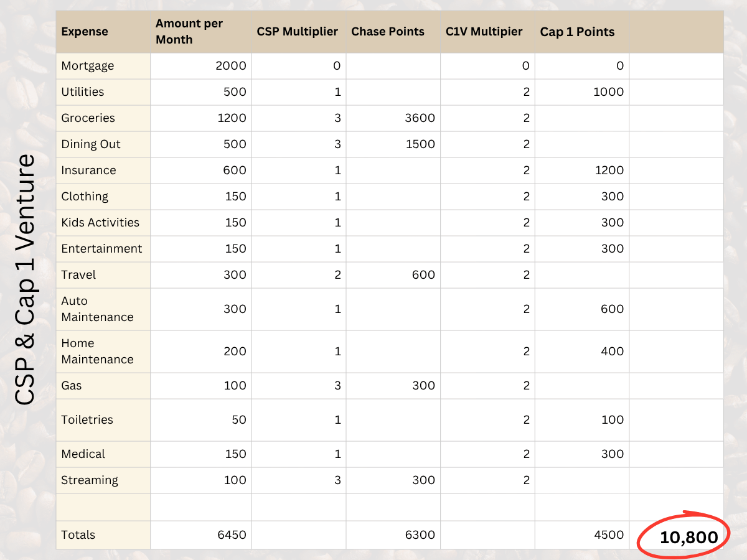
Task: Click the Totals amount 6450 cell
Action: (x=232, y=535)
